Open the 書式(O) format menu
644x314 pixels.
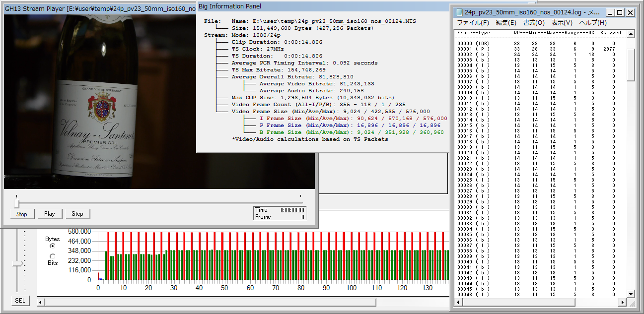point(534,23)
